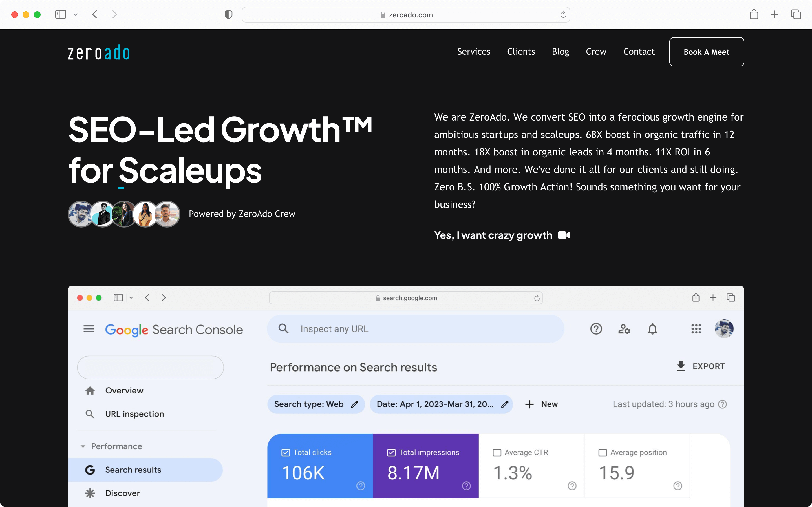
Task: Click the Search Console home menu icon
Action: pyautogui.click(x=89, y=329)
